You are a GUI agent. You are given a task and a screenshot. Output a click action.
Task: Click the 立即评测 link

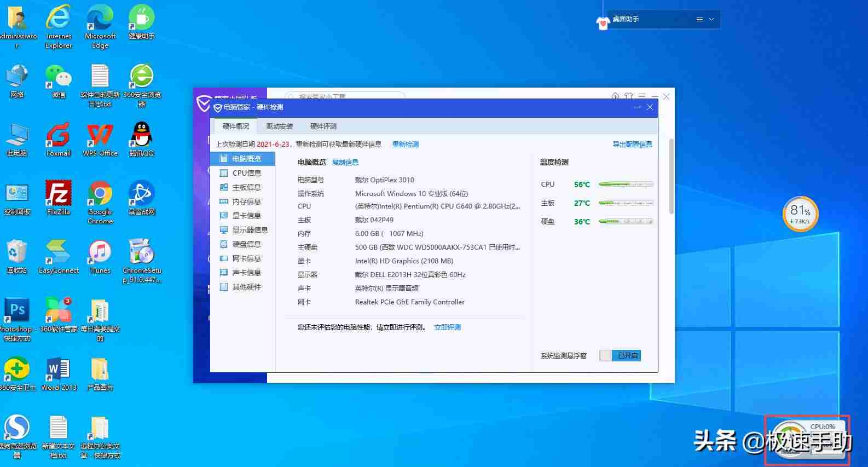pos(448,327)
